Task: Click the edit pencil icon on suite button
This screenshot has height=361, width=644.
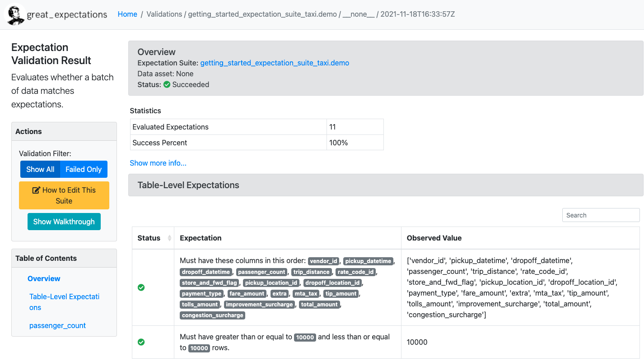Action: pos(36,190)
